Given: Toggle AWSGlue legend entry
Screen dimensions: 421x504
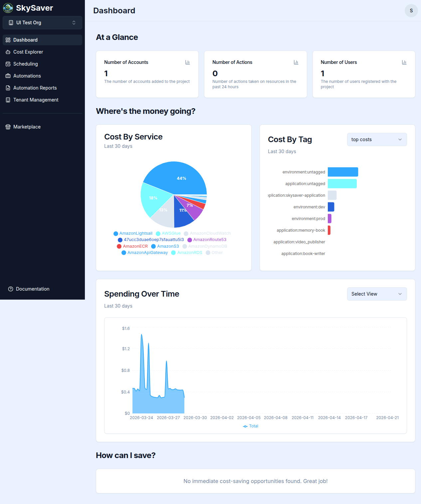Looking at the screenshot, I should pyautogui.click(x=168, y=233).
